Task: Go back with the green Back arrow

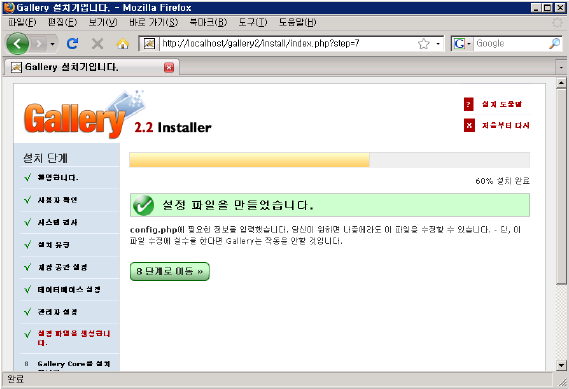Action: point(17,44)
